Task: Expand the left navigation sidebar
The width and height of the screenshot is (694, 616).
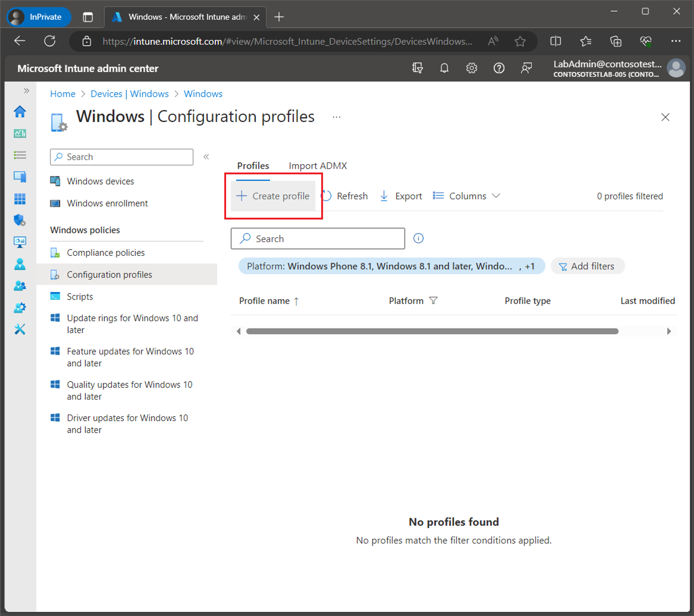Action: (x=27, y=91)
